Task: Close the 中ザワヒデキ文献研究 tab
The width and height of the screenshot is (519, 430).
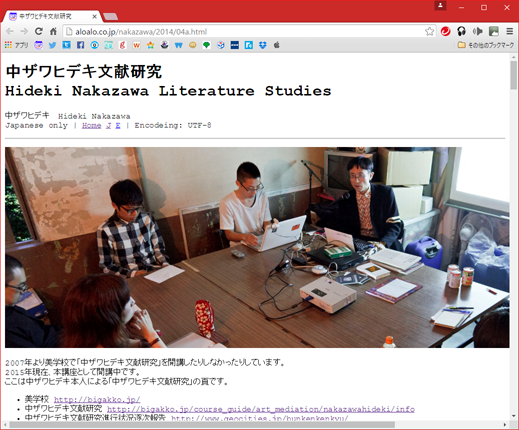Action: coord(95,16)
